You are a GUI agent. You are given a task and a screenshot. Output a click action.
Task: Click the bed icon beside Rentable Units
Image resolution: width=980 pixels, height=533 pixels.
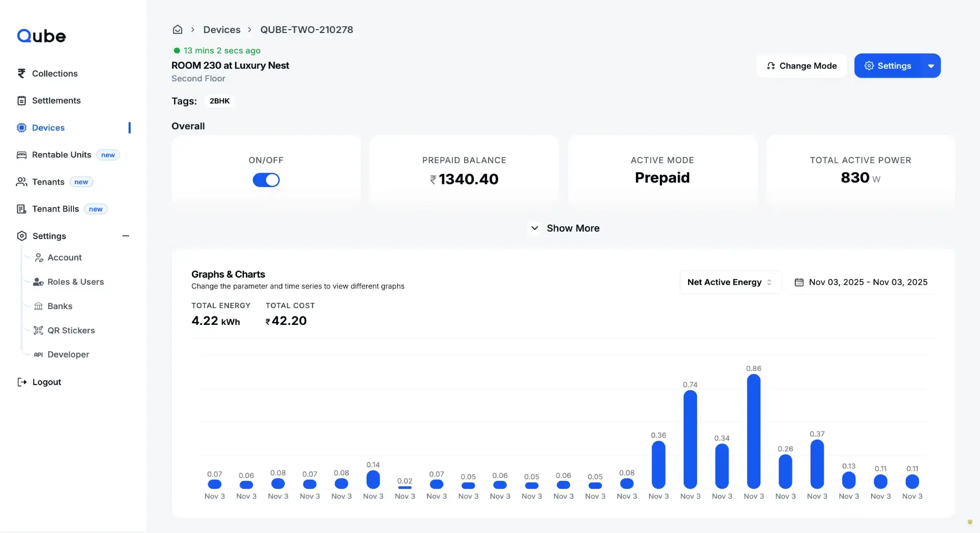click(x=22, y=155)
